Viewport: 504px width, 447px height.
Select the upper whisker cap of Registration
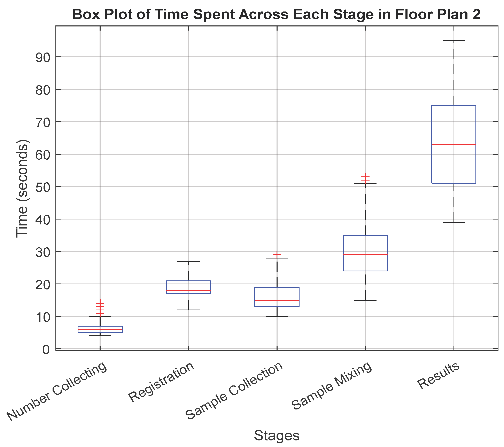click(188, 261)
